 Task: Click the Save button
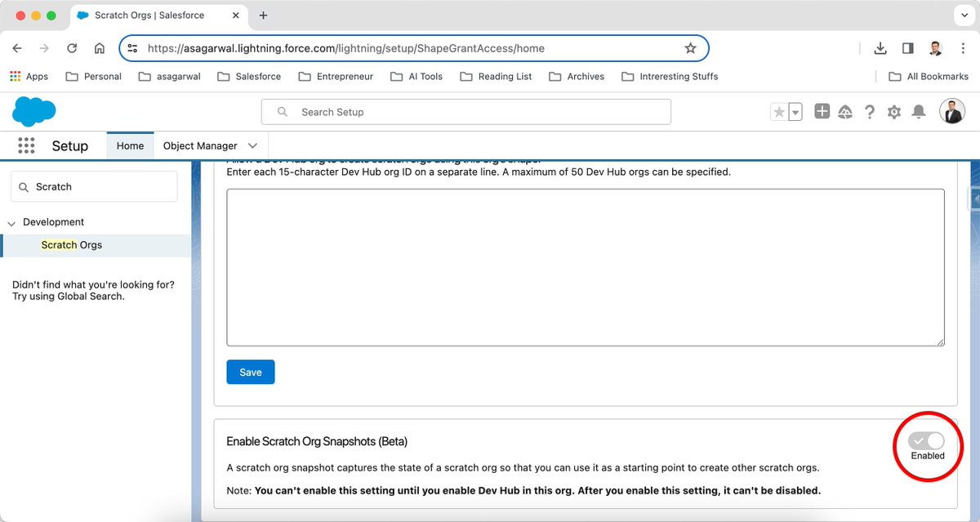coord(251,372)
